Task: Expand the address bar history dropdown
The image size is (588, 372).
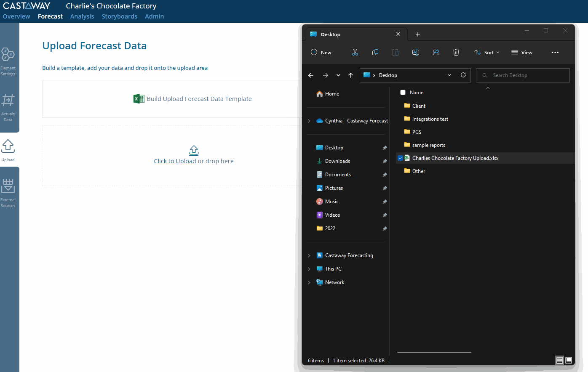Action: pyautogui.click(x=449, y=75)
